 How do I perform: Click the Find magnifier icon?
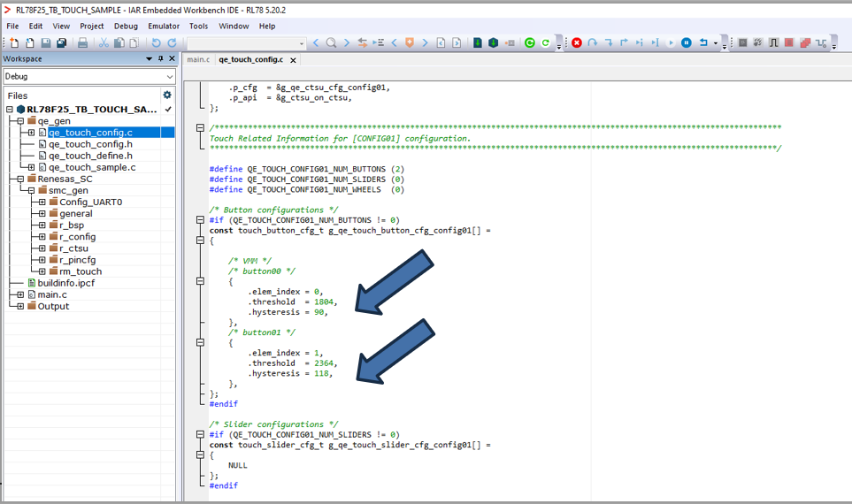(x=331, y=42)
